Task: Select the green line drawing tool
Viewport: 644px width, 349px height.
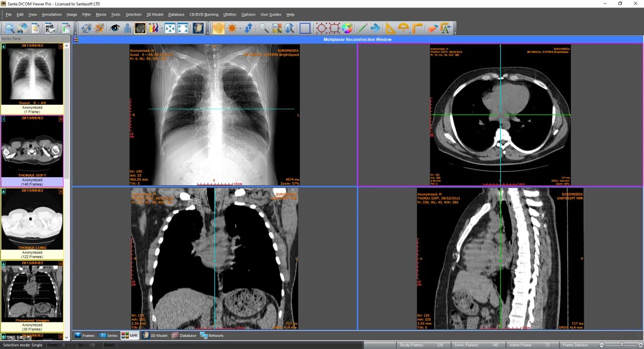Action: tap(362, 28)
